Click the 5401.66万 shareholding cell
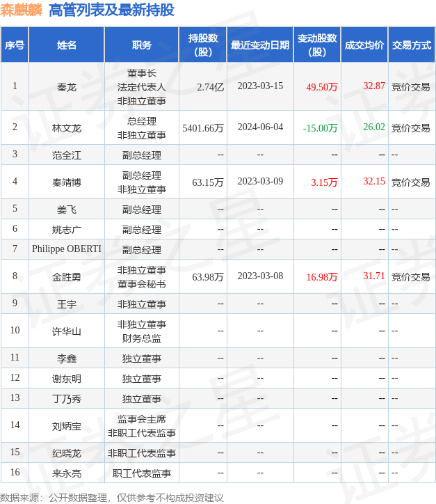Image resolution: width=436 pixels, height=504 pixels. pyautogui.click(x=203, y=128)
